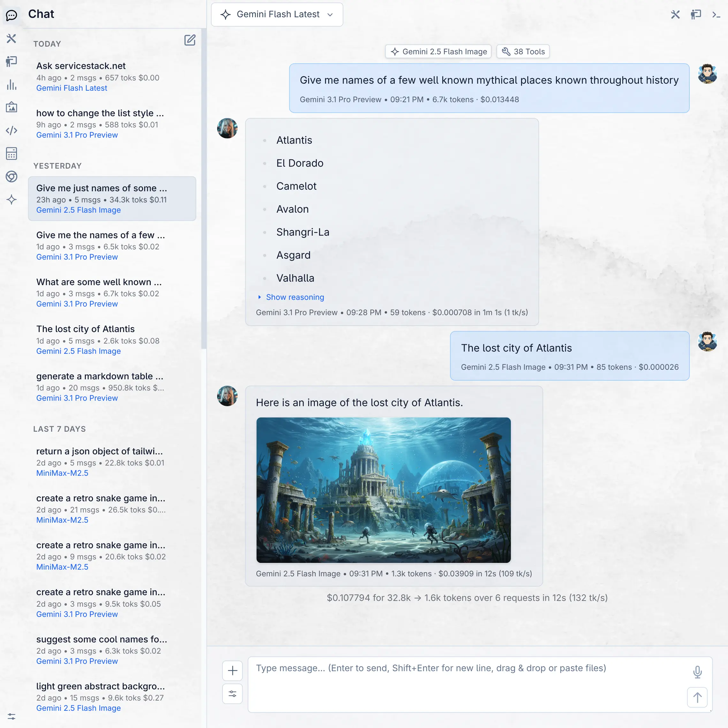Click the microphone voice input icon

point(697,671)
